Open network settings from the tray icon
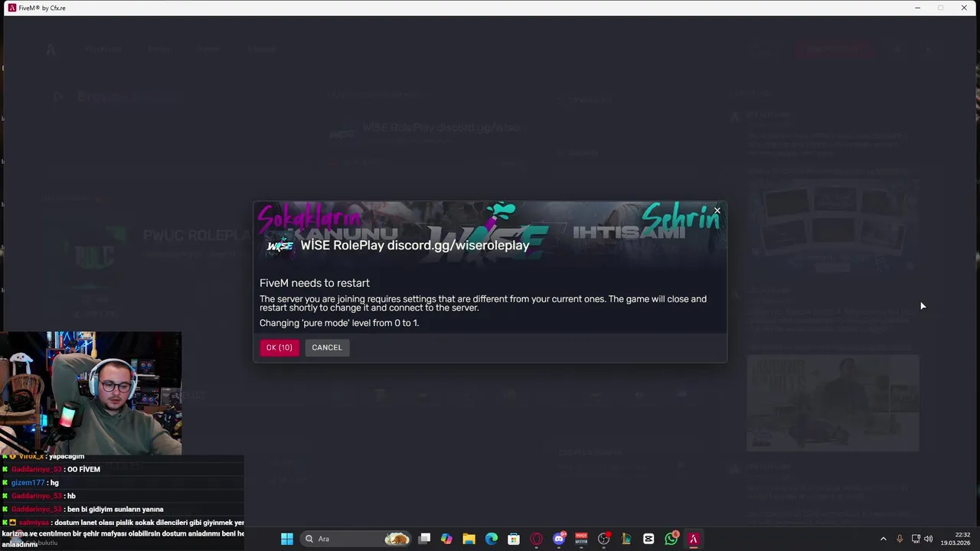The image size is (980, 551). point(916,539)
